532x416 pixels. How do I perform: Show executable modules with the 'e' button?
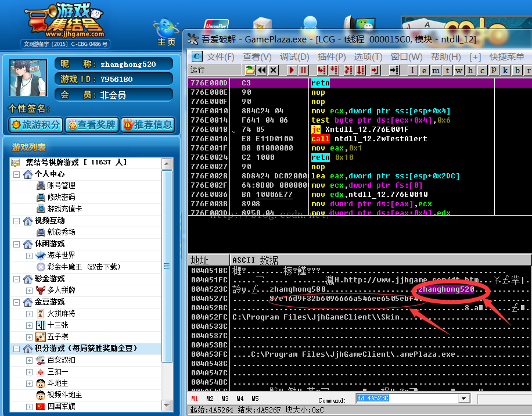[x=424, y=70]
